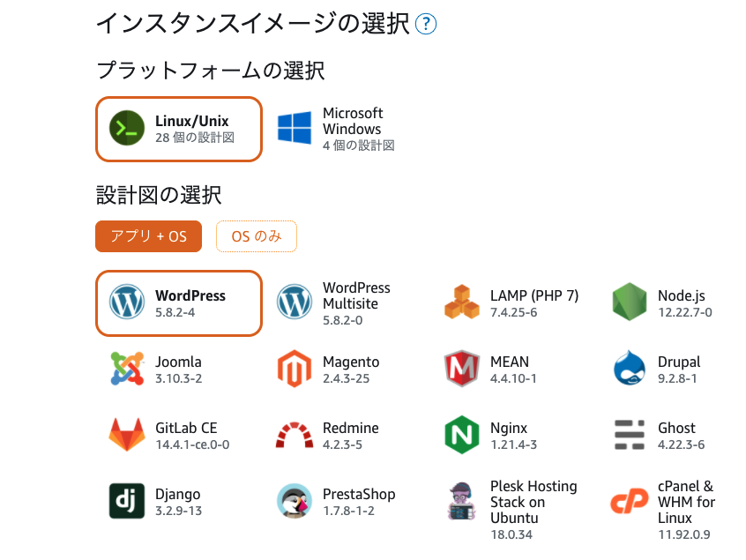Click WordPress version 5.8.2-4
Viewport: 746px width, 560px height.
[x=175, y=312]
